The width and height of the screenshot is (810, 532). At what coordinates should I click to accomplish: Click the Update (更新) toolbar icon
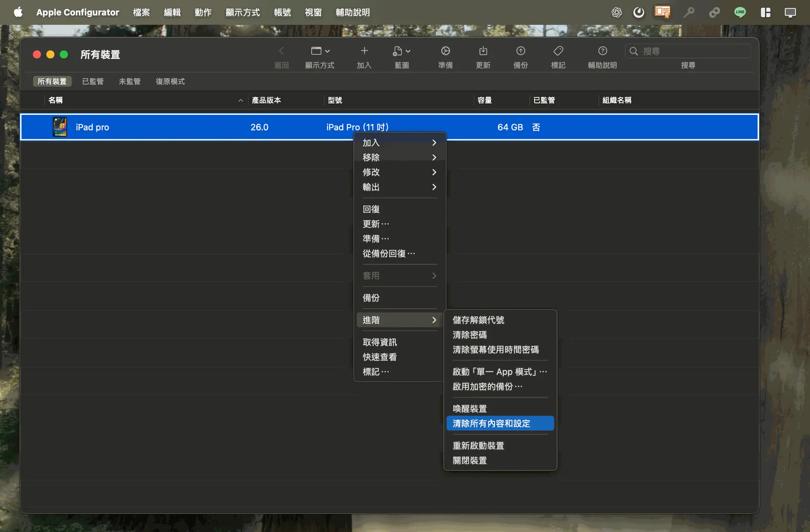[483, 51]
